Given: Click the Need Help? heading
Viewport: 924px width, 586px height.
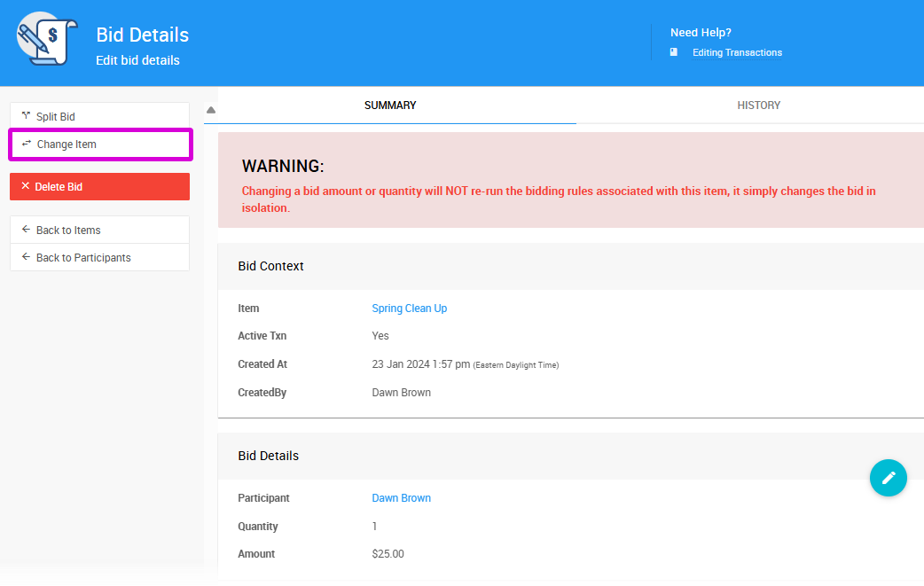Looking at the screenshot, I should coord(701,33).
